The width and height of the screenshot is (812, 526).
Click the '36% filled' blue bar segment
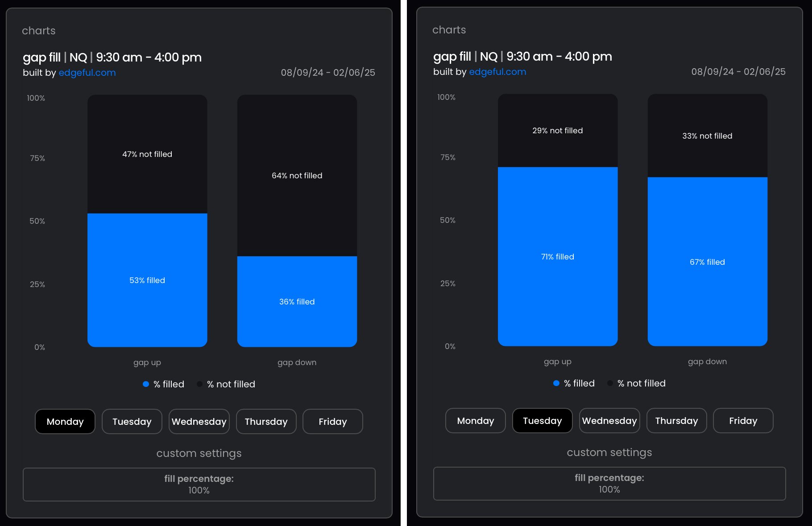(297, 301)
